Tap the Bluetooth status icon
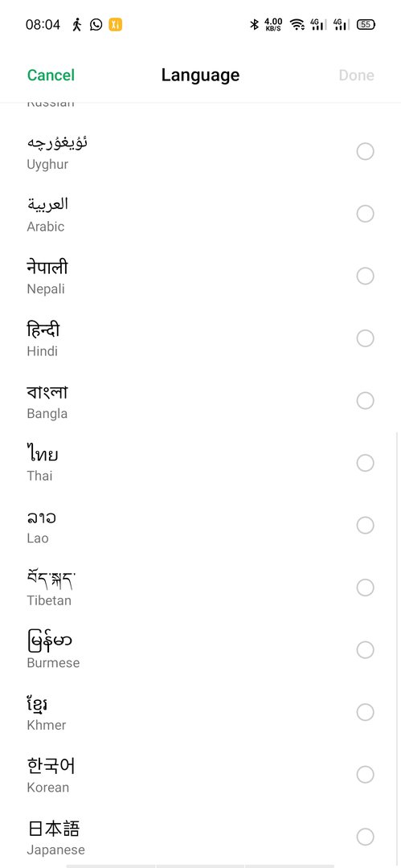 pyautogui.click(x=254, y=24)
